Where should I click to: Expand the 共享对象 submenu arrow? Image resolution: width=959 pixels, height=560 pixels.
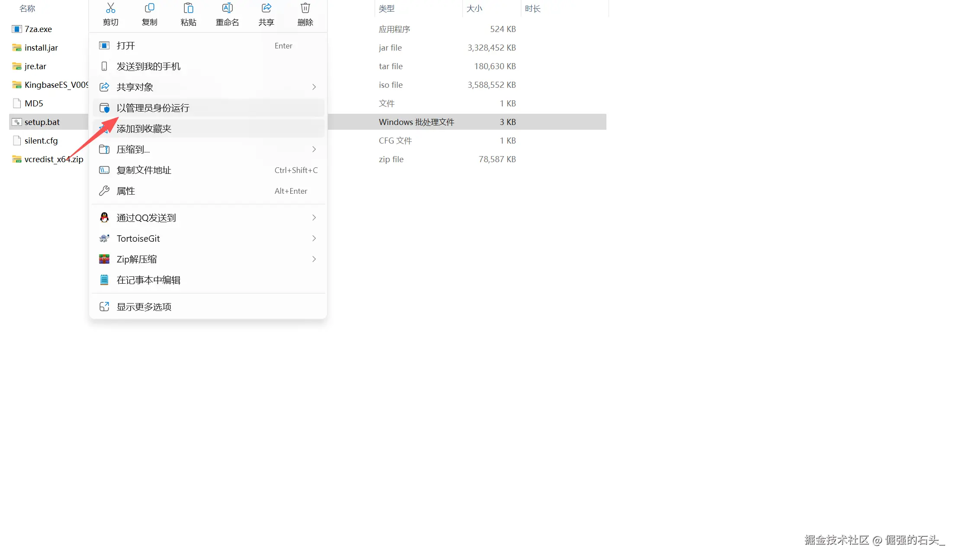tap(314, 87)
